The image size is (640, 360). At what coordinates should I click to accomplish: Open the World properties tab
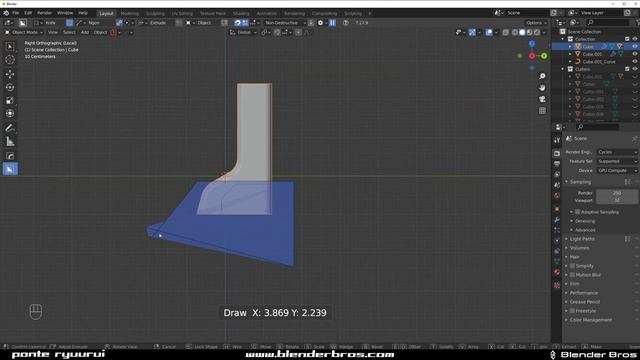coord(557,196)
